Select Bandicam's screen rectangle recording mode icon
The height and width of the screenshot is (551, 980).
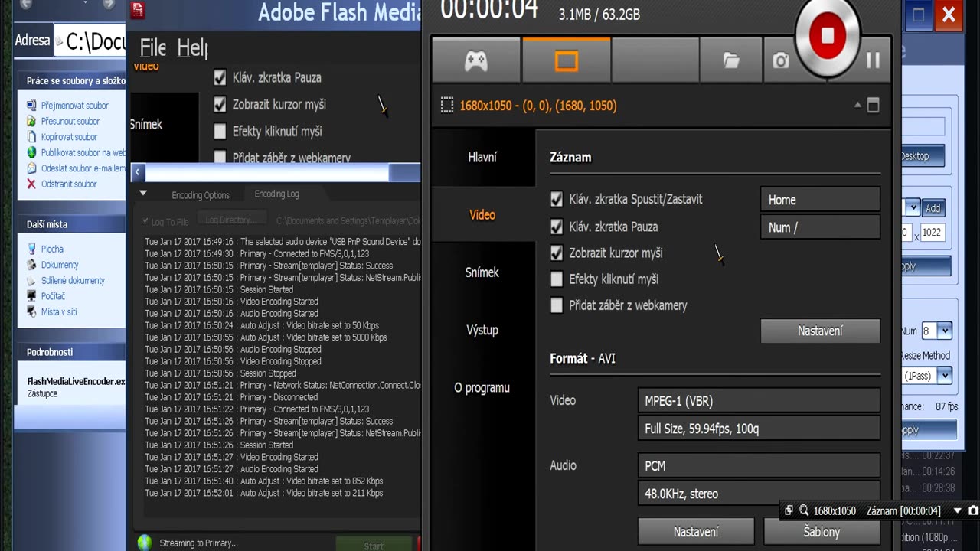pyautogui.click(x=567, y=60)
